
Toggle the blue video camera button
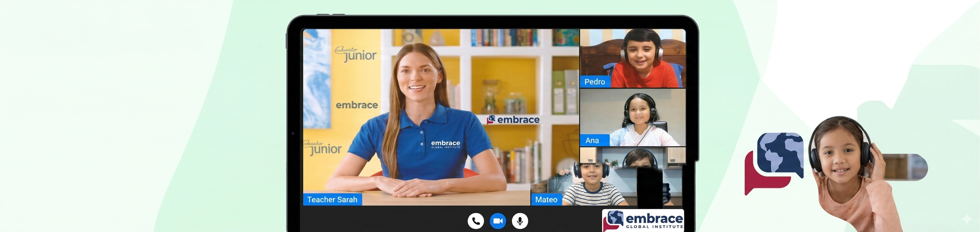click(x=498, y=221)
